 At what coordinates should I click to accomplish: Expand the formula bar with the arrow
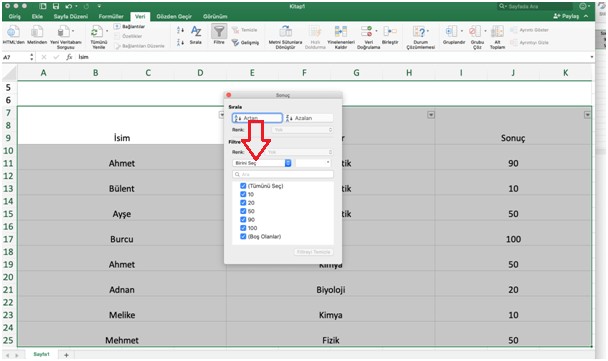click(x=592, y=57)
